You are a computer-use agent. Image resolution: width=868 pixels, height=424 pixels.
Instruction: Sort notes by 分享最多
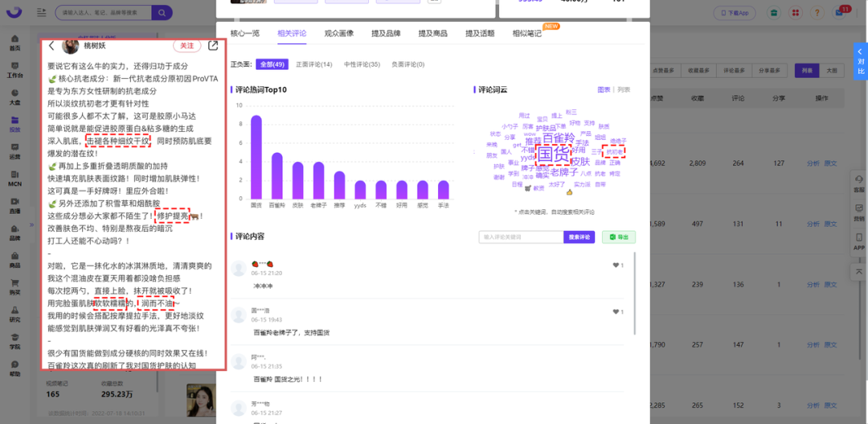[771, 70]
